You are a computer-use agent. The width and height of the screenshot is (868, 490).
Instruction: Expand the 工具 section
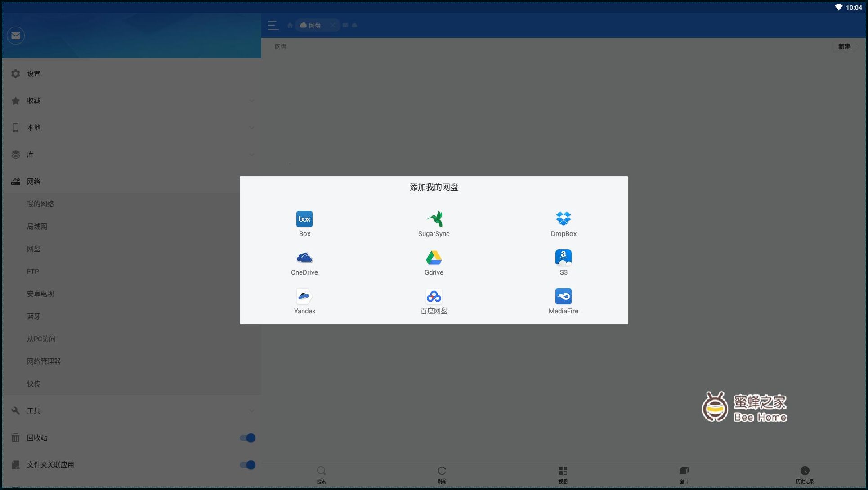(251, 411)
